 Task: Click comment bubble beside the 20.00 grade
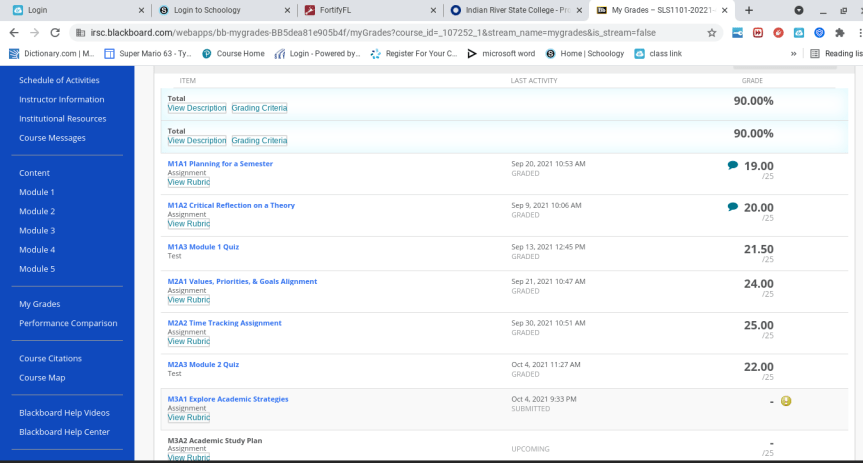coord(733,206)
